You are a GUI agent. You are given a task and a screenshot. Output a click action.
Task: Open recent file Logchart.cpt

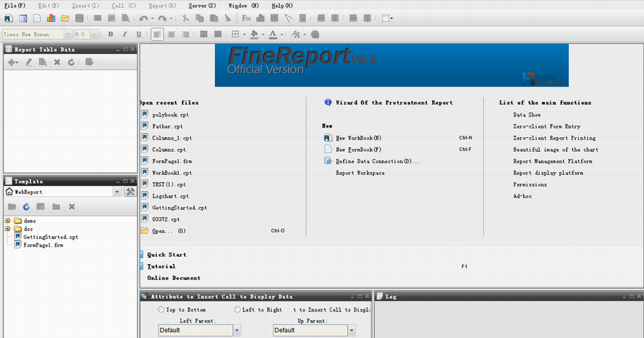[x=170, y=196]
